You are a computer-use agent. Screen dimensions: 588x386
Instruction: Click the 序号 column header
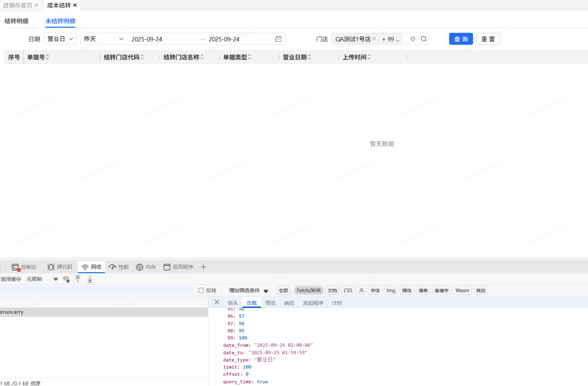point(14,57)
